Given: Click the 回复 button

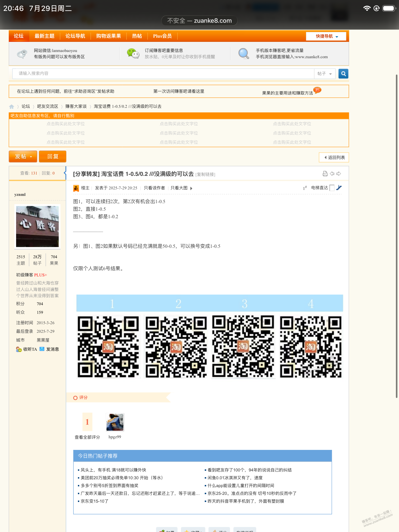Looking at the screenshot, I should click(x=52, y=156).
